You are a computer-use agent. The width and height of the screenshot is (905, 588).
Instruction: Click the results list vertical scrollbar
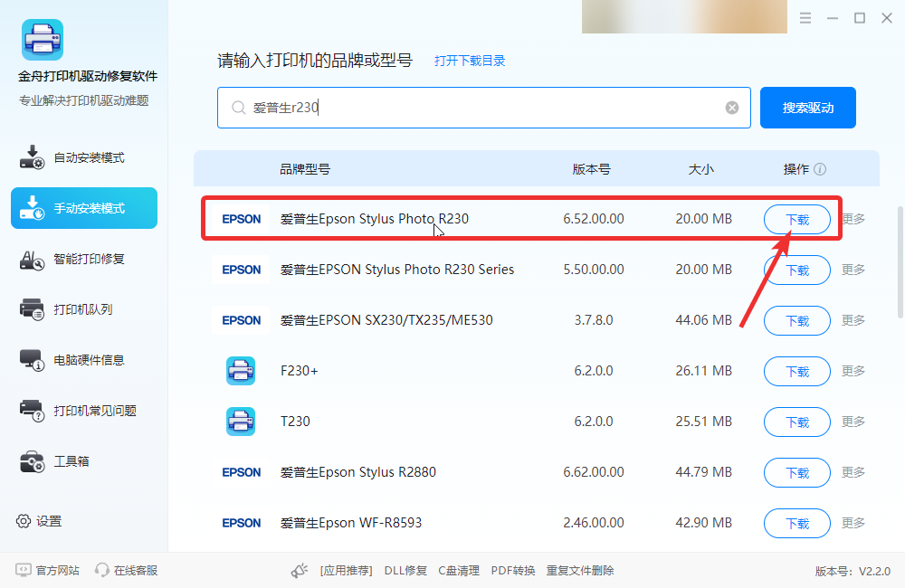(x=900, y=262)
